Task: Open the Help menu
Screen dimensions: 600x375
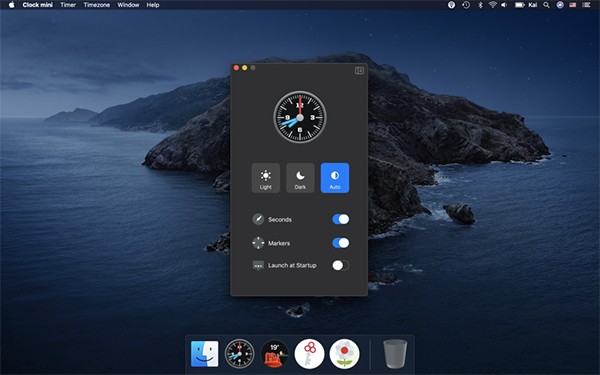Action: pos(153,5)
